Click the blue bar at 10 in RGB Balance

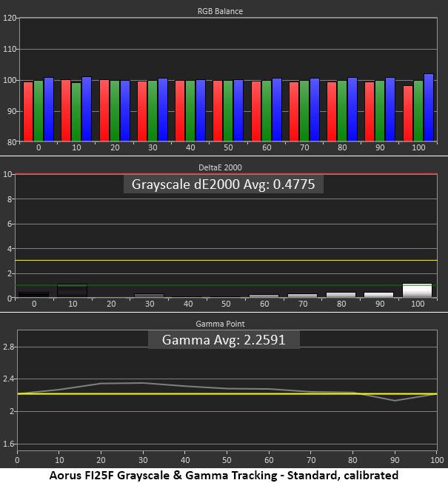(87, 109)
